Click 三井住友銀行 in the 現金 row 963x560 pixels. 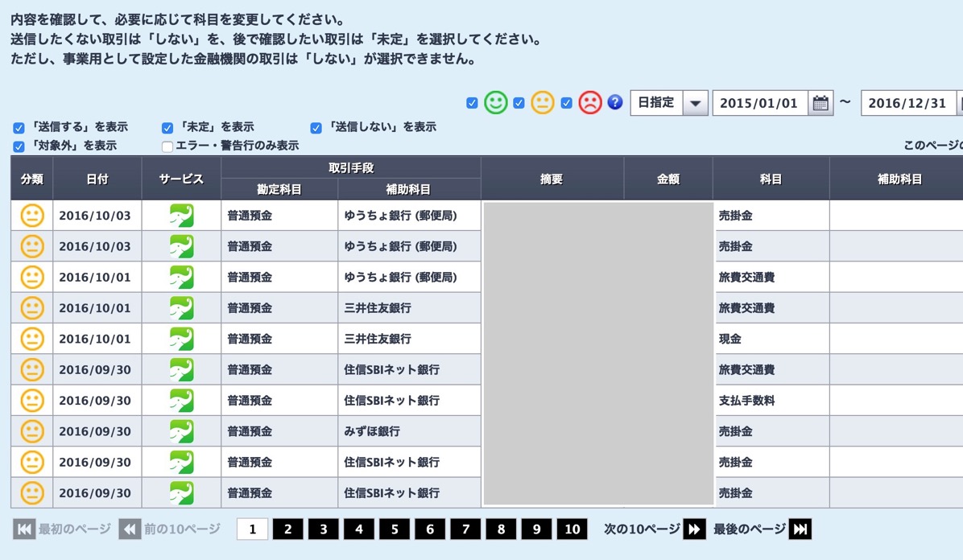click(x=378, y=338)
